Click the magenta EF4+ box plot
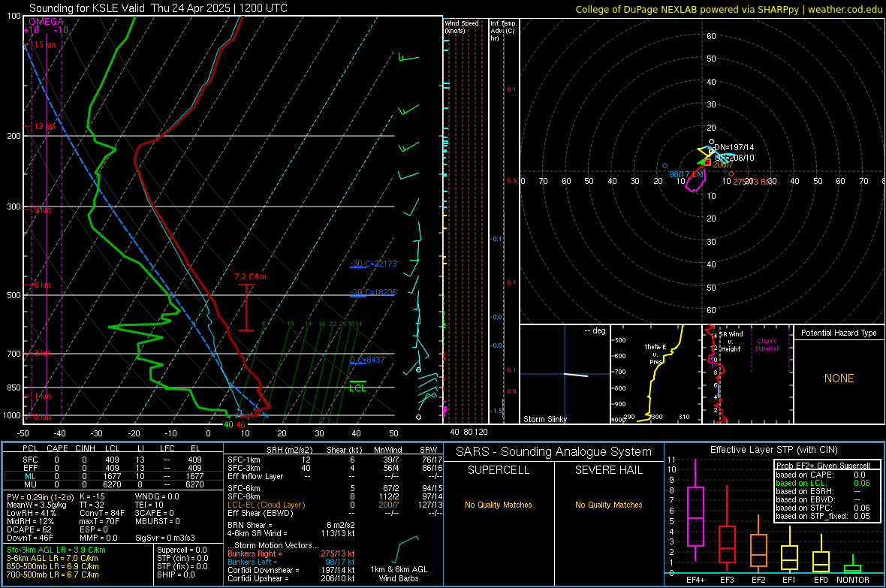This screenshot has height=588, width=886. [x=695, y=511]
